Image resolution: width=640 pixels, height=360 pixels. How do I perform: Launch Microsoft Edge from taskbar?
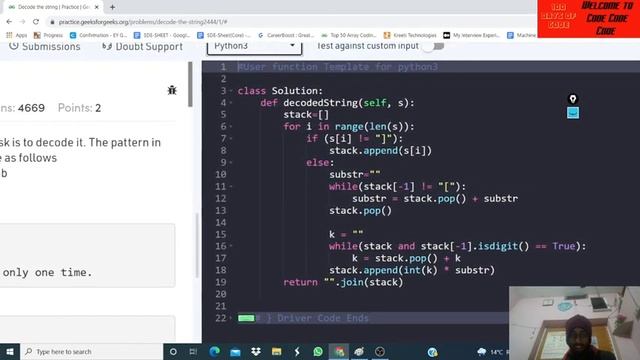(x=214, y=351)
